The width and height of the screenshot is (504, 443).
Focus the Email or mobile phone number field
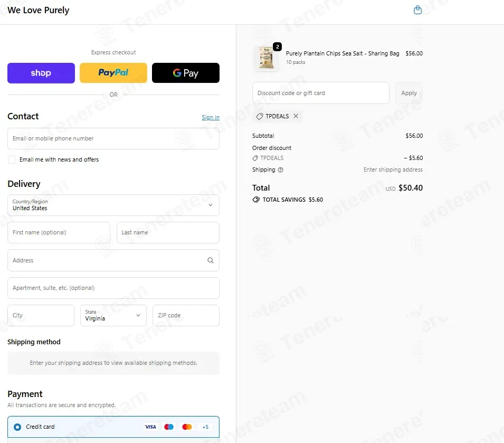coord(113,138)
